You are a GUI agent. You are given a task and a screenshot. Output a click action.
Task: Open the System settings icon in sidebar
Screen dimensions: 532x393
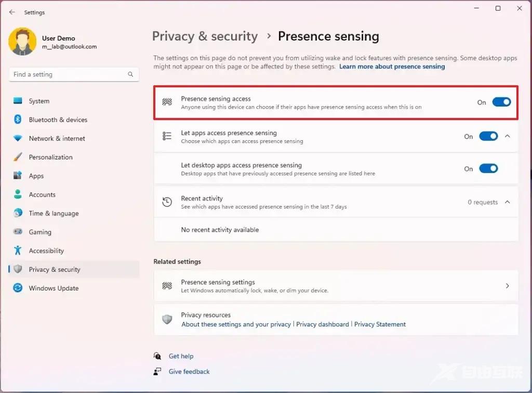(18, 101)
